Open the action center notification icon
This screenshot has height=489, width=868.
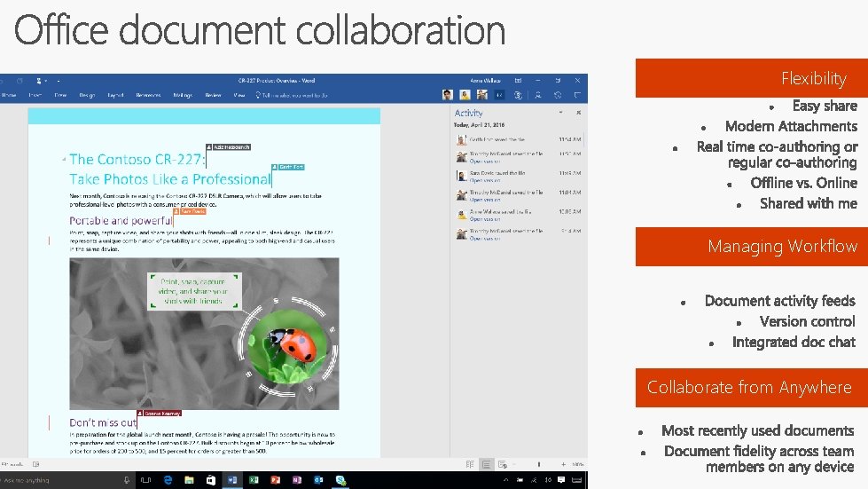pyautogui.click(x=561, y=480)
